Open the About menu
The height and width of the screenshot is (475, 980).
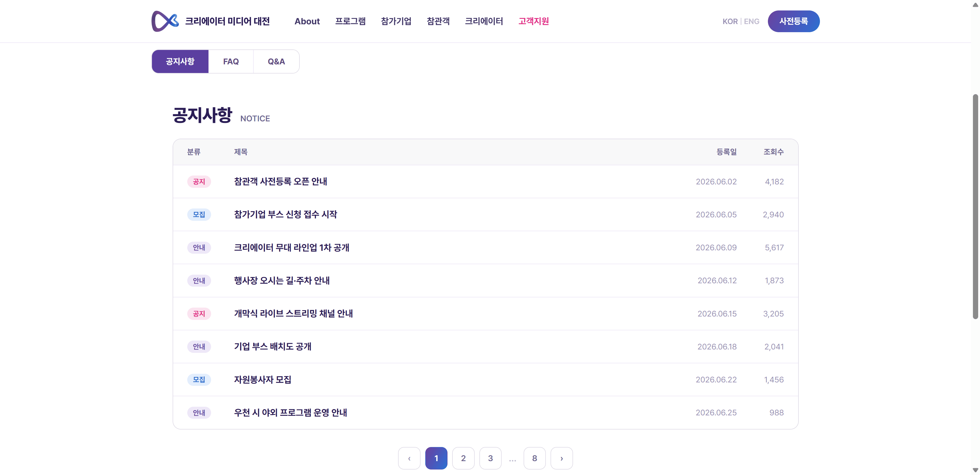pyautogui.click(x=307, y=21)
